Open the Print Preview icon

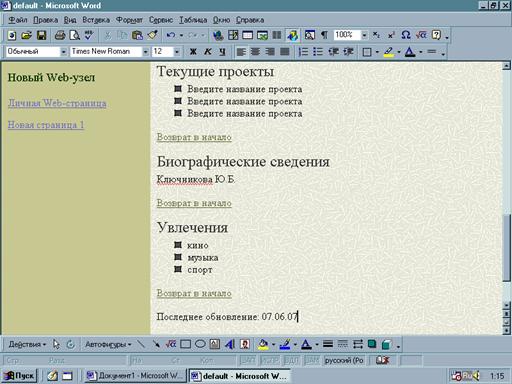(x=75, y=35)
